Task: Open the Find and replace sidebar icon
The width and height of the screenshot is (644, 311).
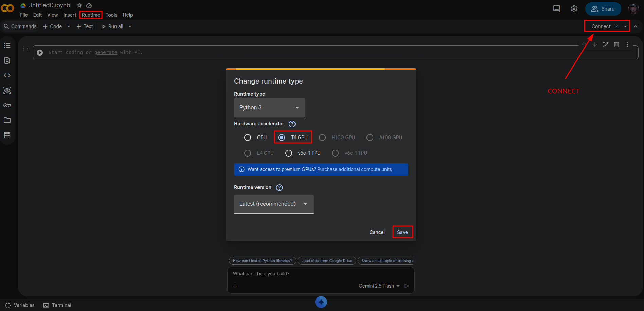Action: (7, 60)
